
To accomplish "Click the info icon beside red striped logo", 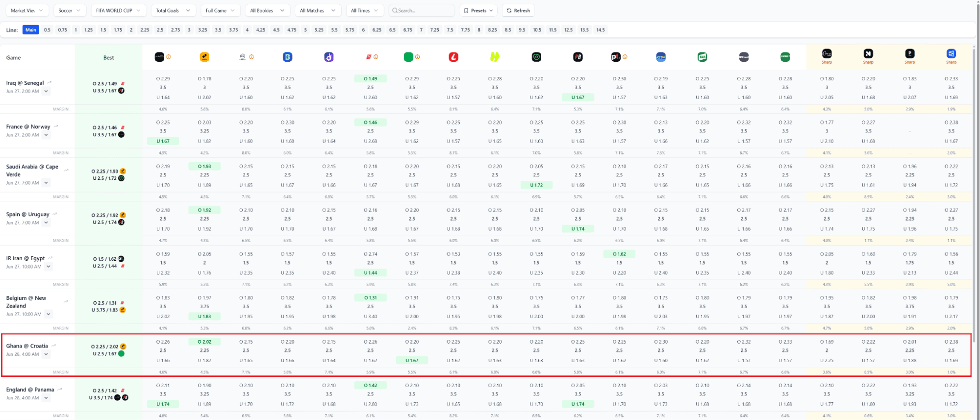I will tap(376, 57).
